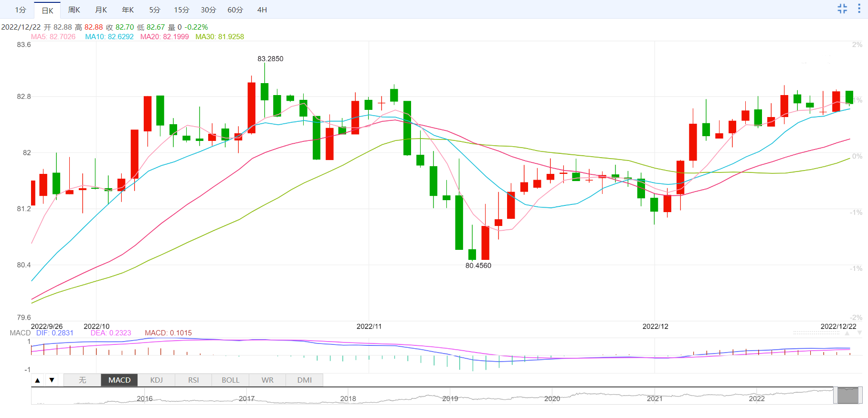Image resolution: width=868 pixels, height=418 pixels.
Task: Select the 5分 interval tab
Action: point(155,10)
